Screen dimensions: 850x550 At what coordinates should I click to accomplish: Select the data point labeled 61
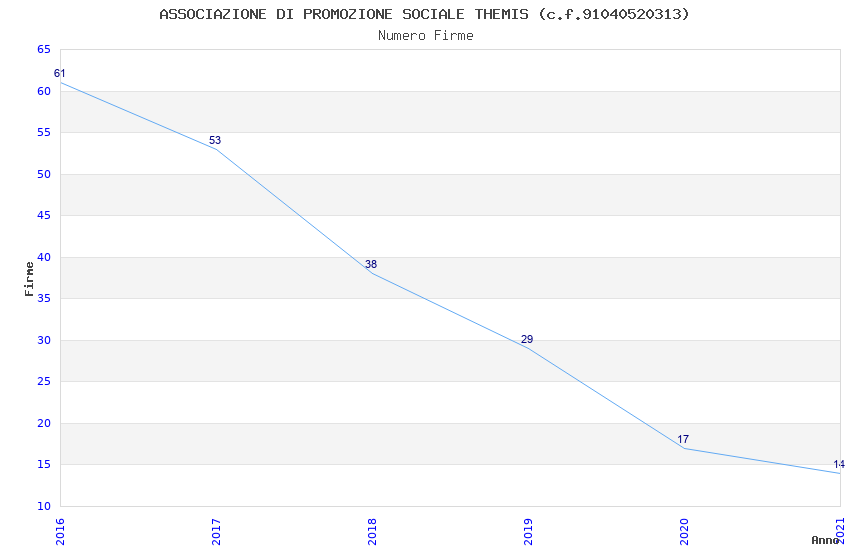[61, 83]
